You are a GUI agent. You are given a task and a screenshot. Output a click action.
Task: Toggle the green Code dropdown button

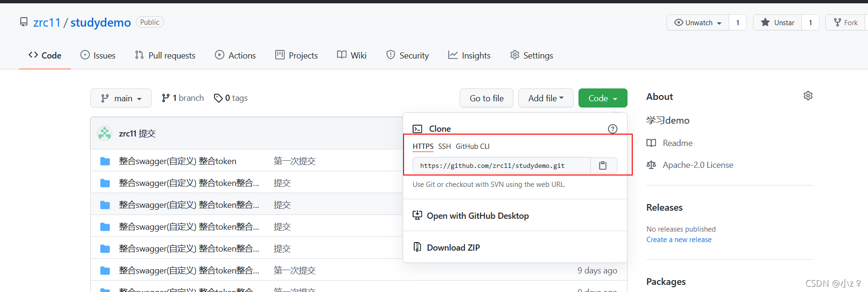tap(603, 98)
